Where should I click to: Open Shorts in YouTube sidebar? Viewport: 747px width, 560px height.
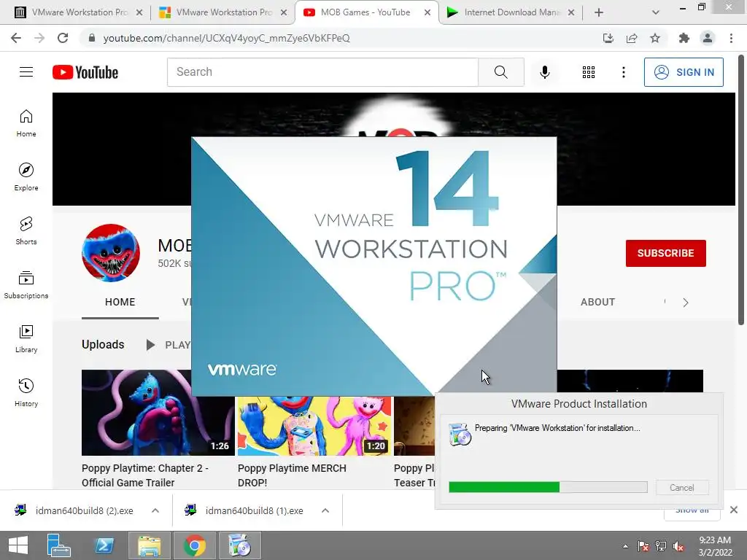click(x=26, y=231)
